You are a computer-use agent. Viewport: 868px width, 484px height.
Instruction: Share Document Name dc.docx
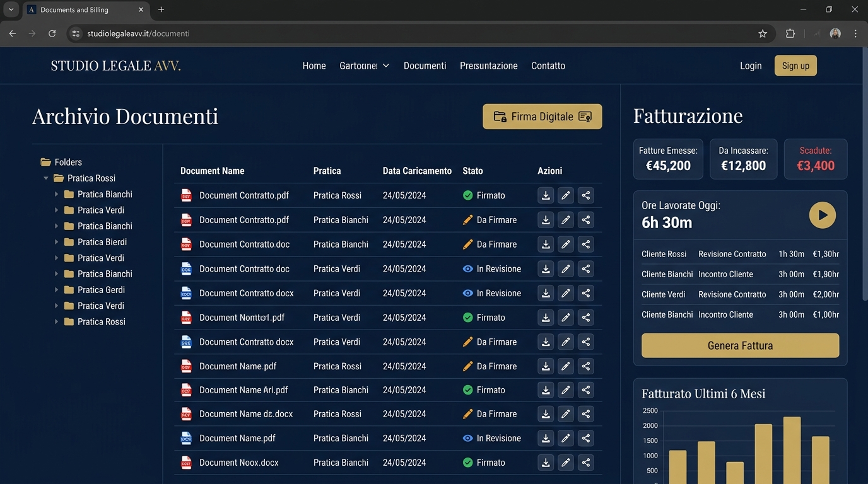point(586,414)
